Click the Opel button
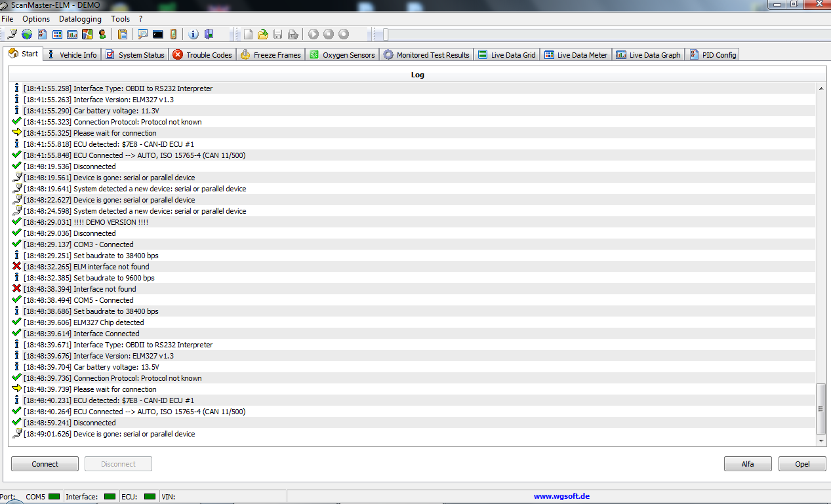The width and height of the screenshot is (831, 504). point(802,464)
